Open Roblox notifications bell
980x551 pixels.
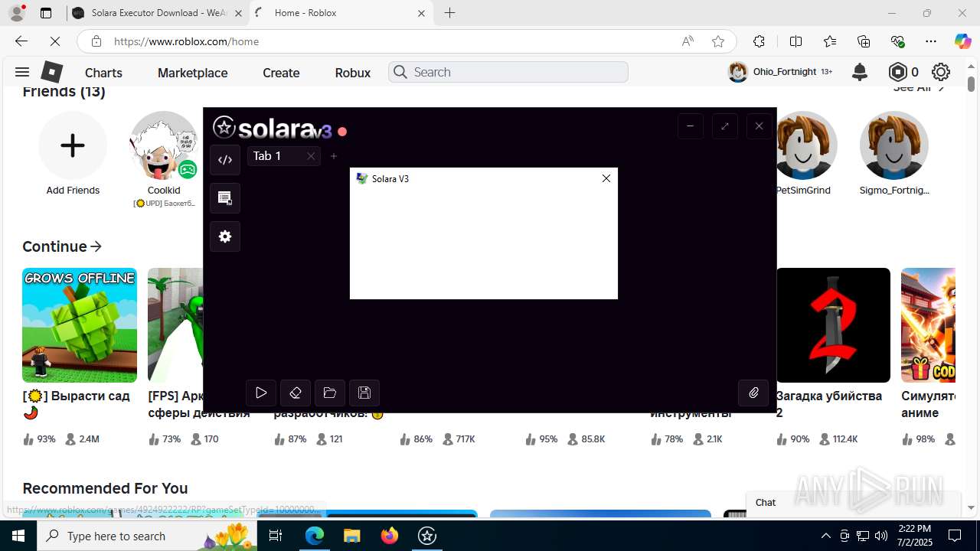tap(860, 72)
